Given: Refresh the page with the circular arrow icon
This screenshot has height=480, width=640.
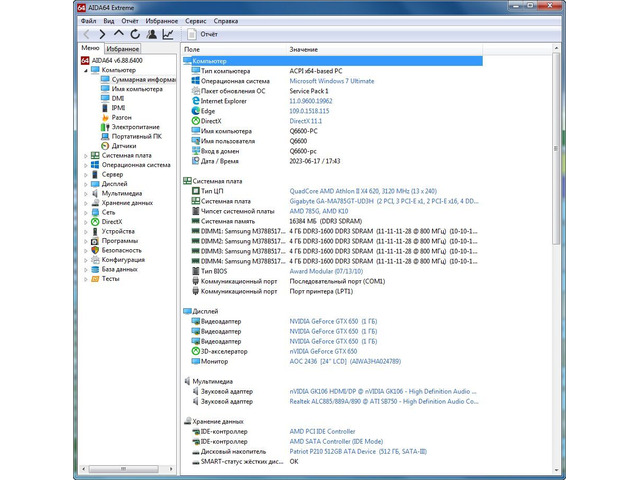Looking at the screenshot, I should click(x=135, y=34).
